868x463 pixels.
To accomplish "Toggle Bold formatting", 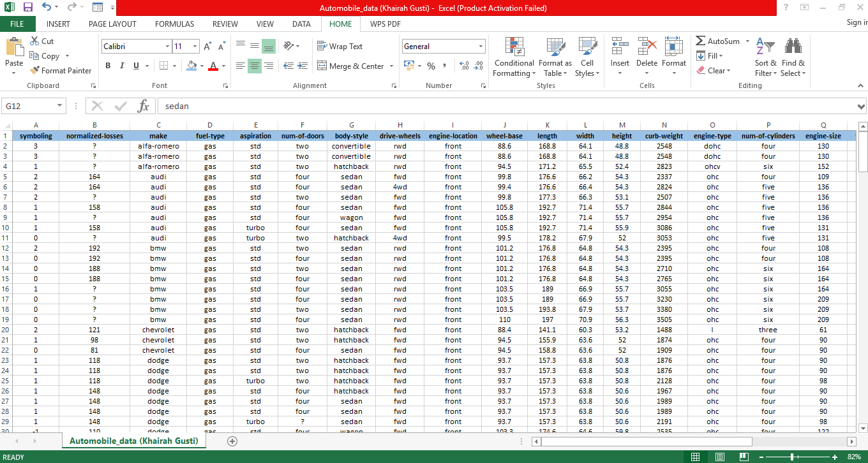I will coord(108,66).
